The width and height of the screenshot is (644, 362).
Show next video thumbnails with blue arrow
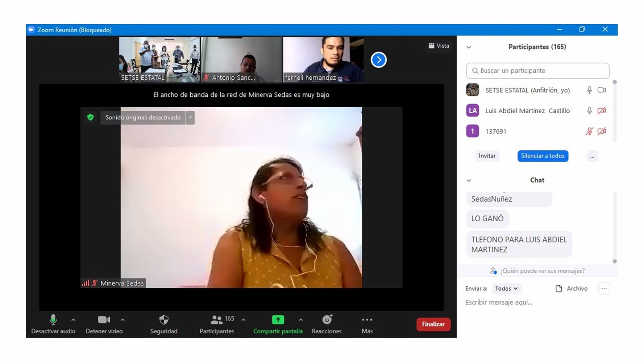[x=379, y=60]
